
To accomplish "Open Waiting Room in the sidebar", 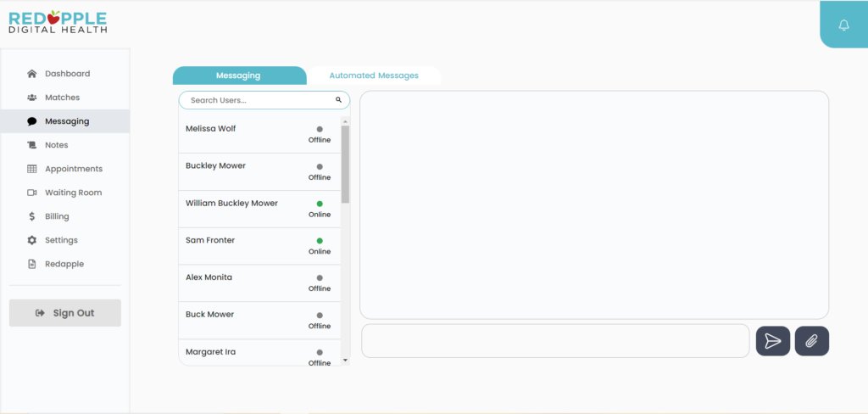I will 65,193.
